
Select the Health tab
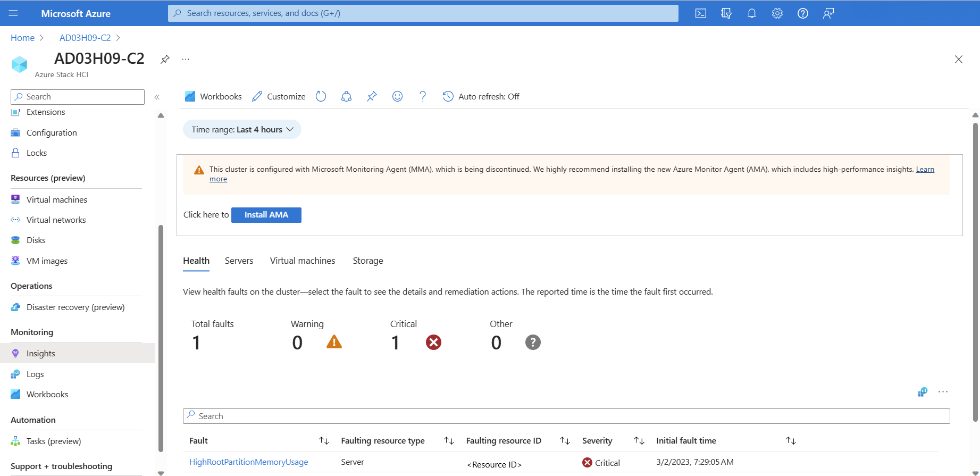[x=196, y=261]
